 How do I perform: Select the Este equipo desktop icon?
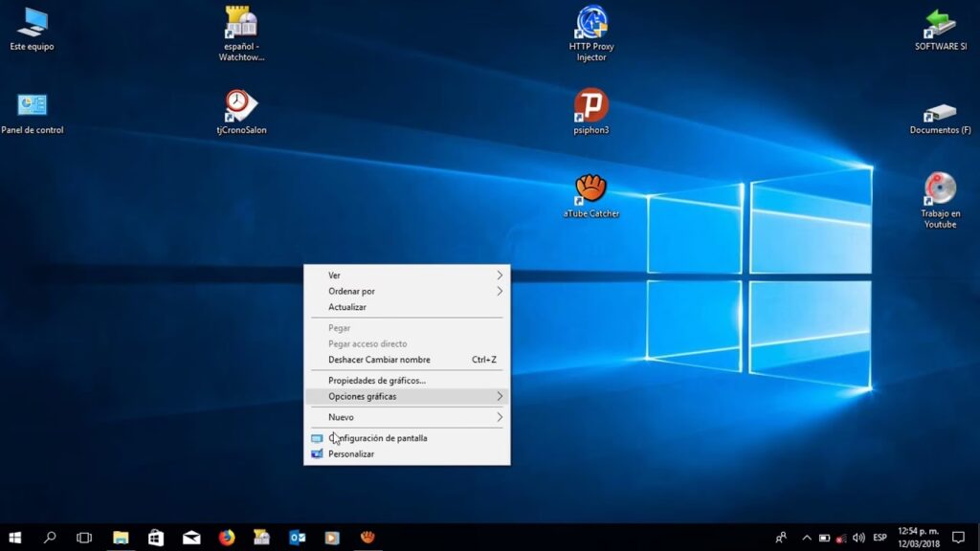(32, 23)
